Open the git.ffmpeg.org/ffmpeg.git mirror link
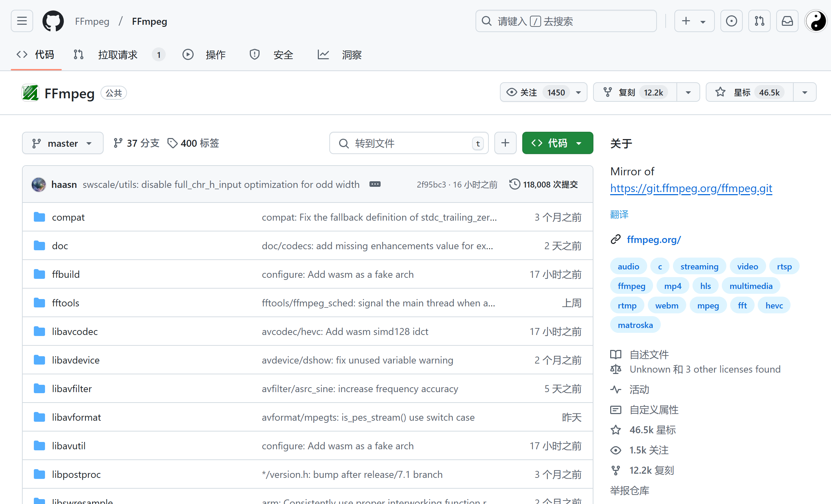This screenshot has height=504, width=831. coord(691,188)
